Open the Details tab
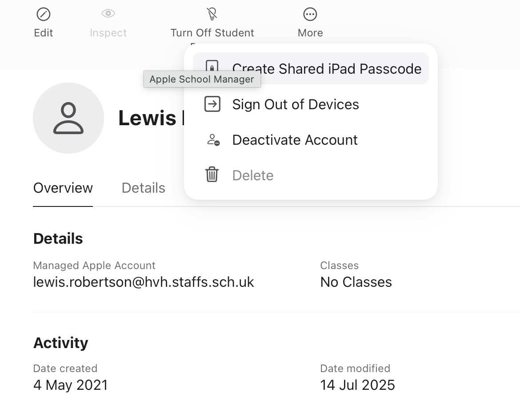Screen dimensions: 520x420 (143, 188)
